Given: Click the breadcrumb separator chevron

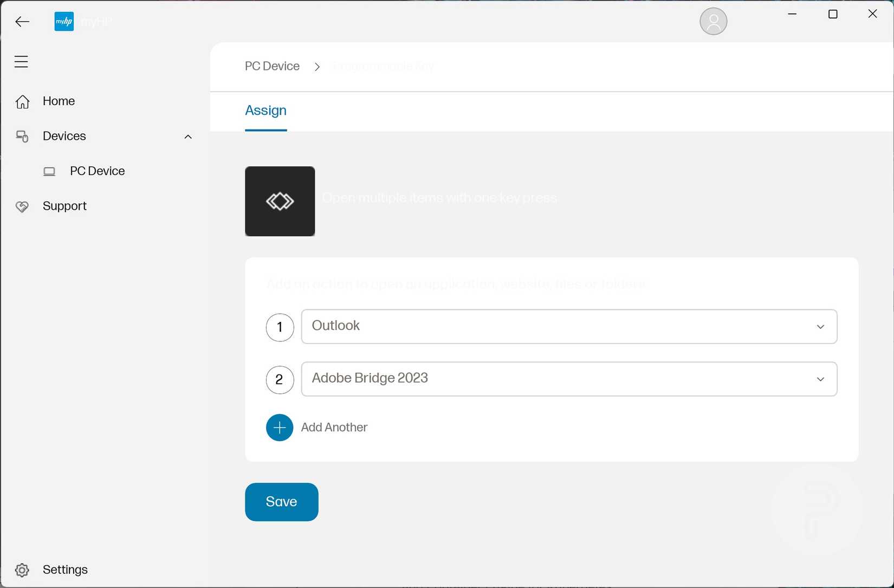Looking at the screenshot, I should click(x=317, y=67).
